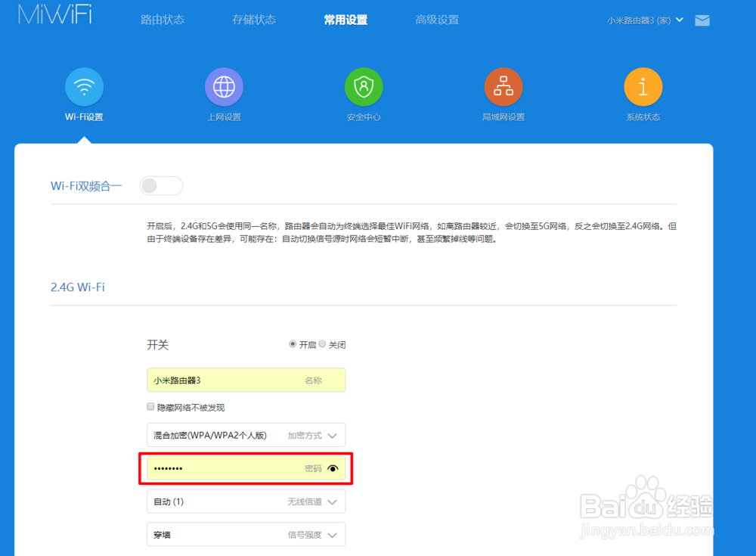Image resolution: width=756 pixels, height=556 pixels.
Task: Click the MiWiFi logo
Action: [55, 14]
